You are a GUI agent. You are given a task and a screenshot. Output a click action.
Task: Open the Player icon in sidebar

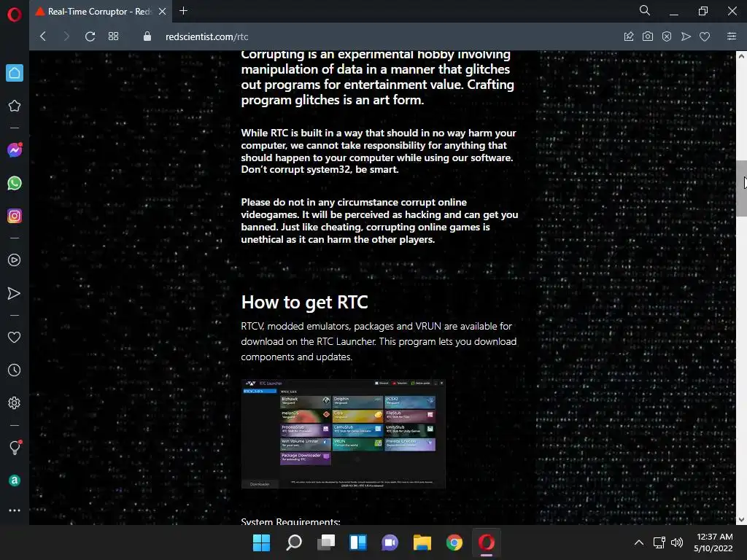point(15,260)
